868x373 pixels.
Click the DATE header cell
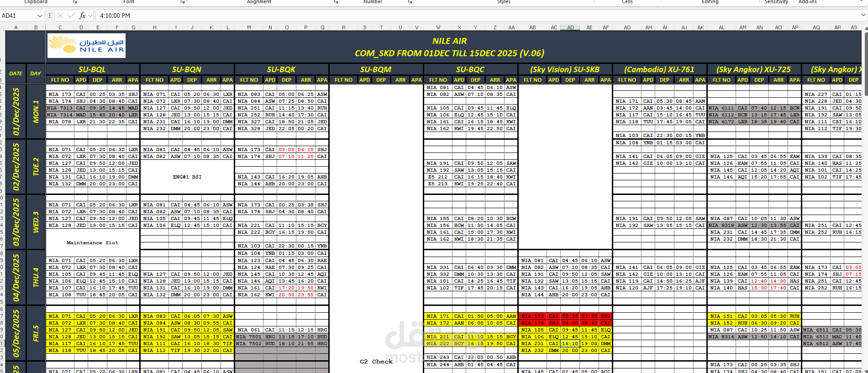(x=16, y=74)
